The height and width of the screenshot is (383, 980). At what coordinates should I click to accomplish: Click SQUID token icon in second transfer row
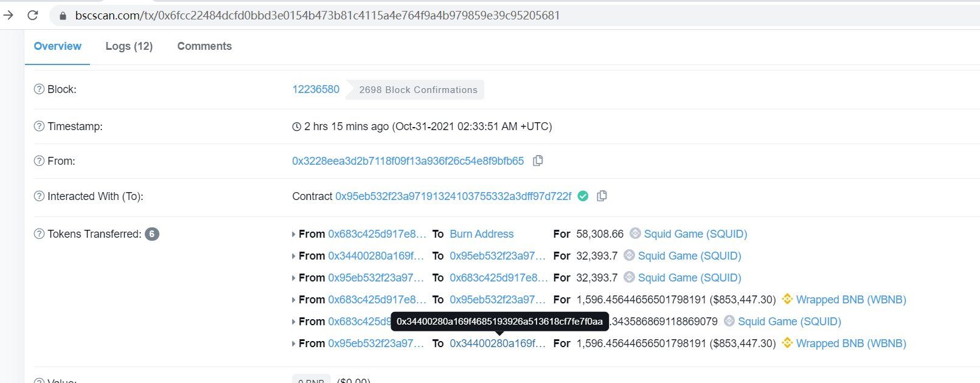coord(629,255)
